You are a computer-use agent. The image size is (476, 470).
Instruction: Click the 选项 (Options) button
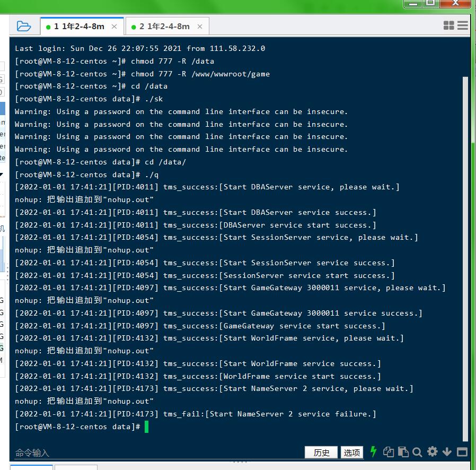click(352, 452)
